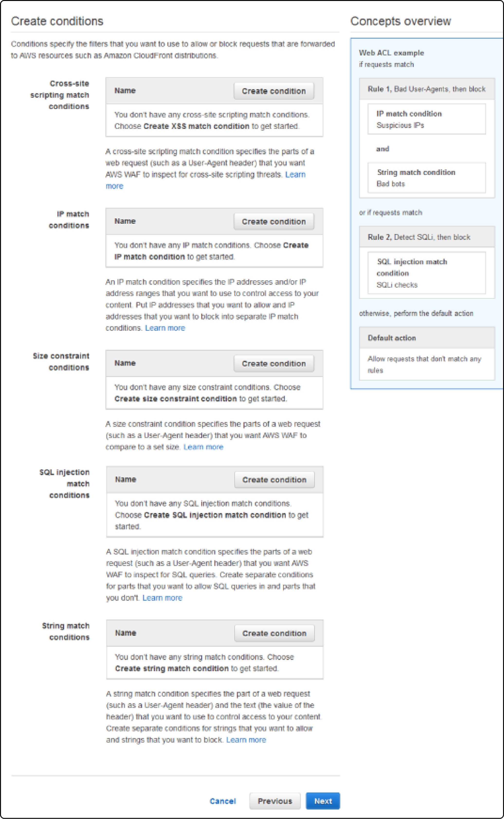Click the Name column header in size constraint table
The width and height of the screenshot is (504, 819).
pyautogui.click(x=125, y=363)
